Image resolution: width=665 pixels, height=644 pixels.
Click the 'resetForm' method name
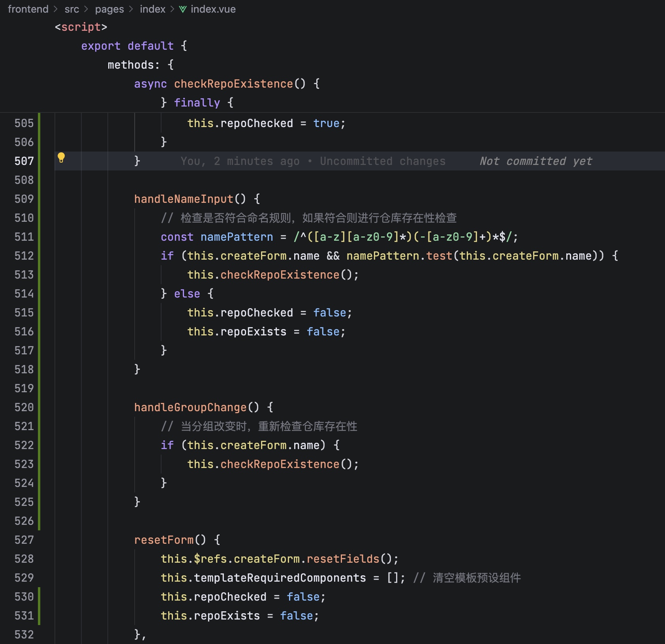(164, 540)
